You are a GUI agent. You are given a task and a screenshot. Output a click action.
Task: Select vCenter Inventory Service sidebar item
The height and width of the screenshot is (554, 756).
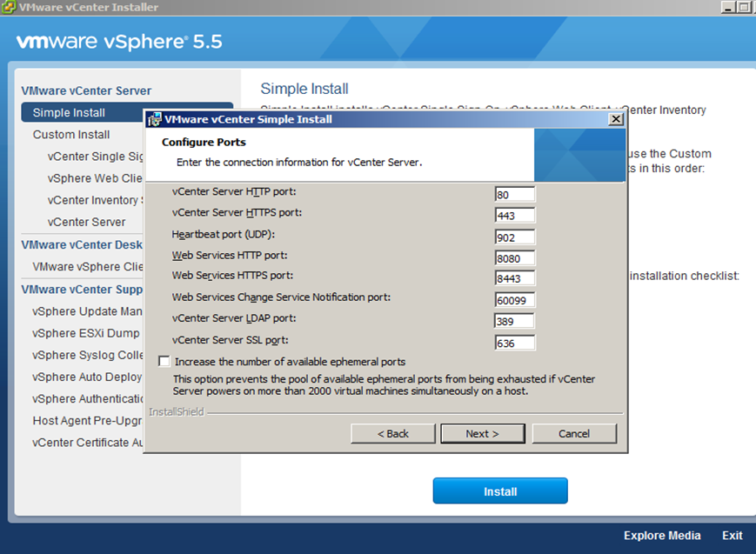(x=96, y=200)
